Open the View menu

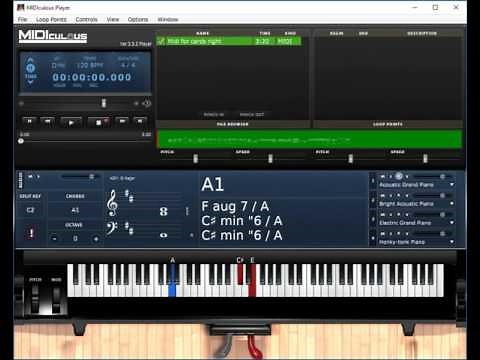pos(113,19)
